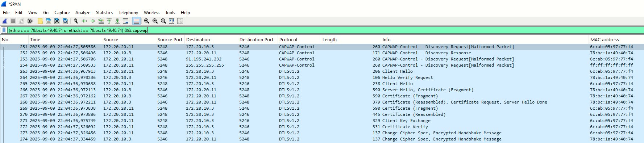The height and width of the screenshot is (143, 644).
Task: Sort by MAC address column header
Action: coord(616,39)
